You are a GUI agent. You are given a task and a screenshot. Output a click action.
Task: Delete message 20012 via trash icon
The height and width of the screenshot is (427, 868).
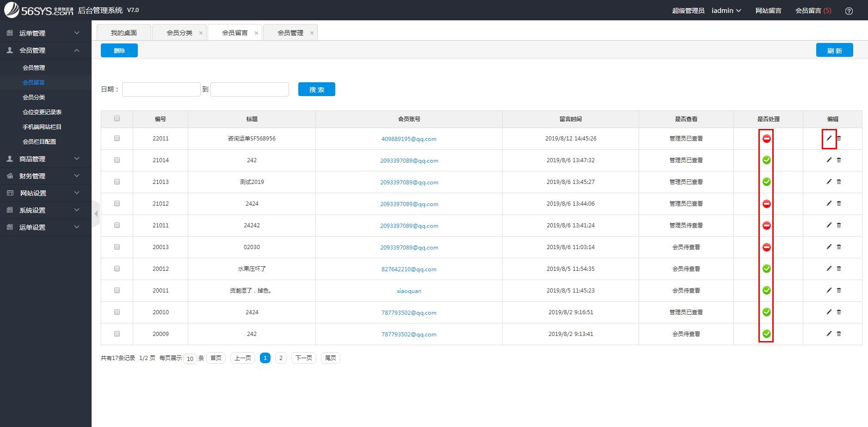(839, 268)
